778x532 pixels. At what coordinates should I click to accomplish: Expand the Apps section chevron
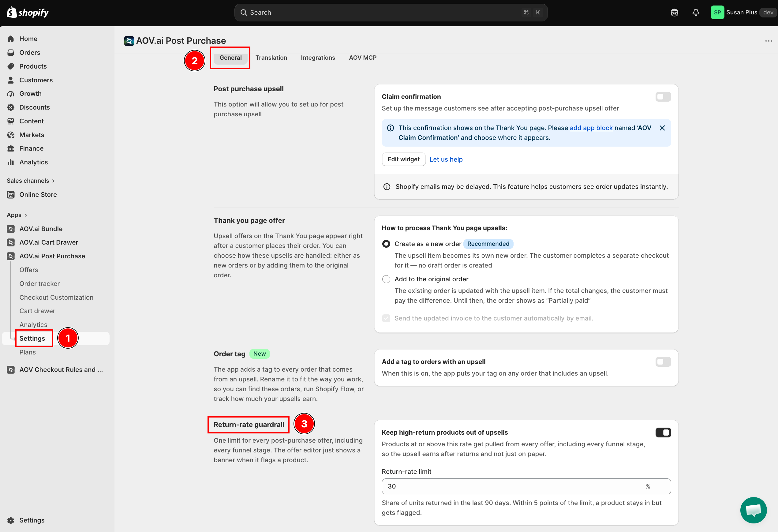coord(26,215)
